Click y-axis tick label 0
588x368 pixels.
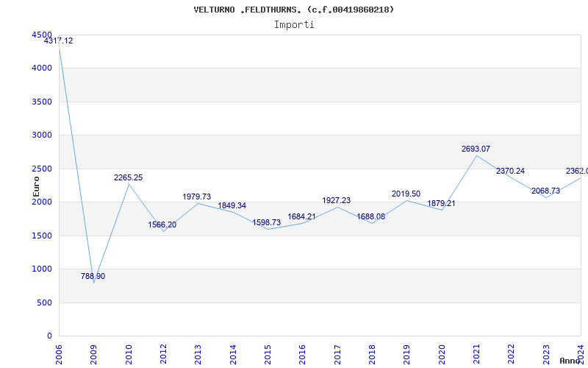(x=49, y=336)
